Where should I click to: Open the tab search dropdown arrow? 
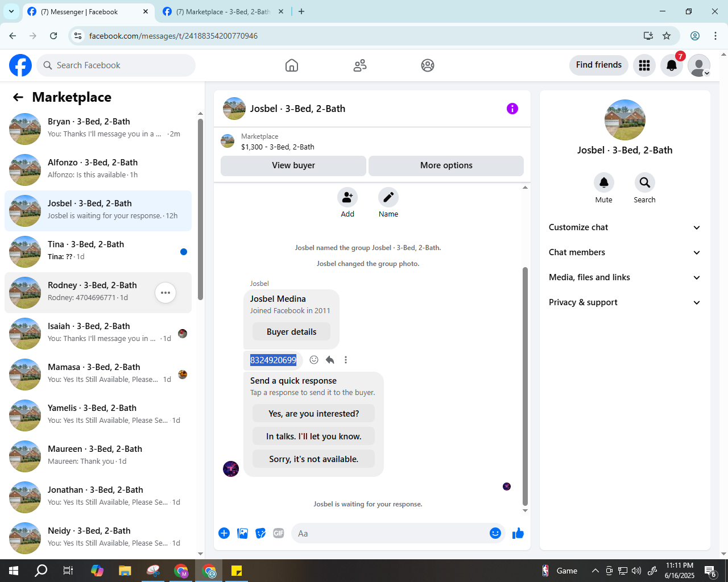point(11,11)
